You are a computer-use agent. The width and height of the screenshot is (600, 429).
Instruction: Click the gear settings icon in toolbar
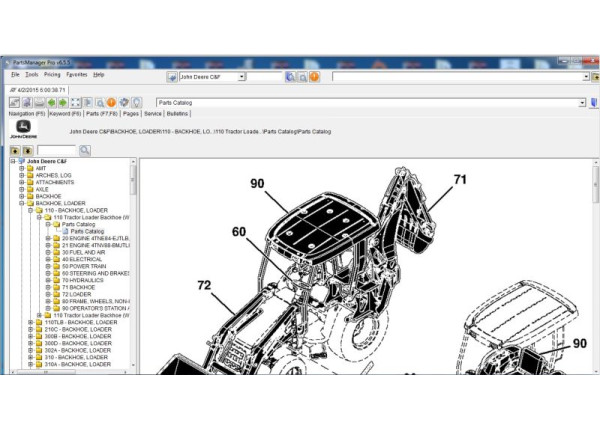(123, 102)
